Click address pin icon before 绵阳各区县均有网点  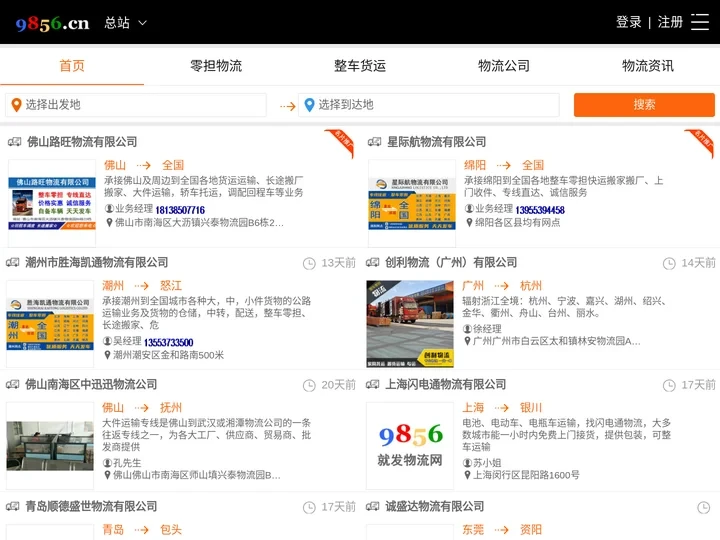coord(469,223)
